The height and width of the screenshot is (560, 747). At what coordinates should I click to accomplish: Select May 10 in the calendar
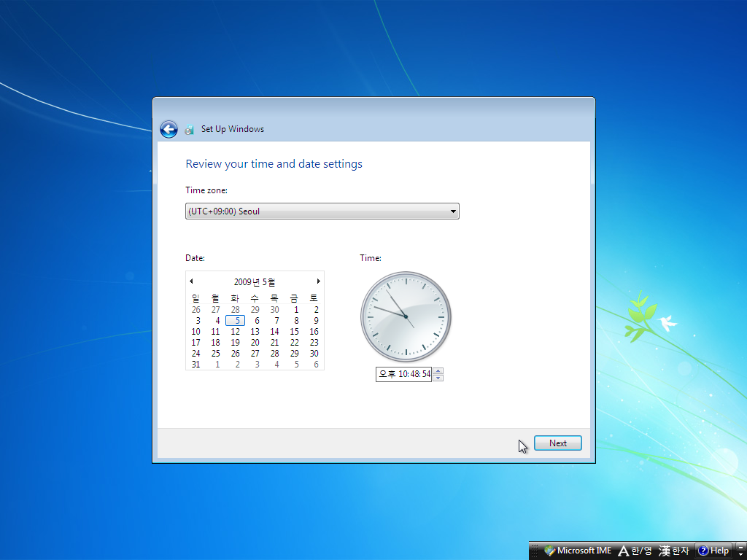click(196, 332)
